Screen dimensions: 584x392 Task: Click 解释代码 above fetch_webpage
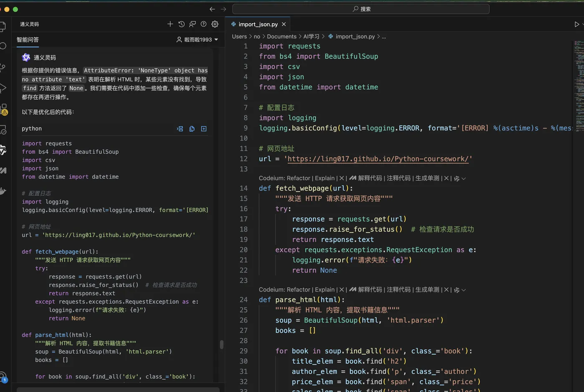370,178
